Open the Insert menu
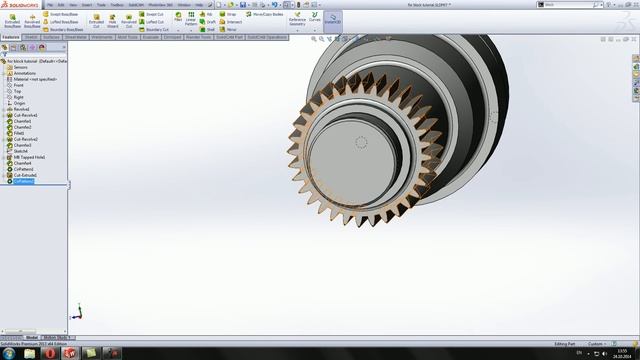Image resolution: width=640 pixels, height=360 pixels. [x=87, y=5]
